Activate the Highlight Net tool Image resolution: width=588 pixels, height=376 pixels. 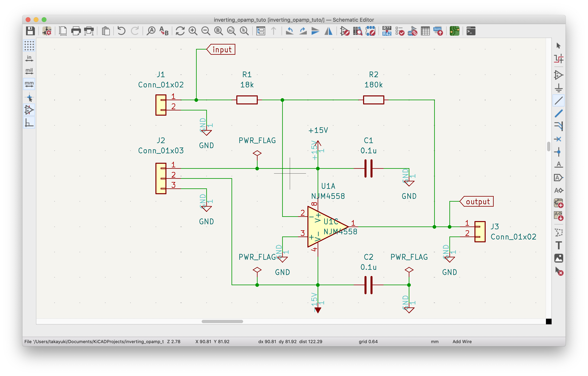pos(558,59)
